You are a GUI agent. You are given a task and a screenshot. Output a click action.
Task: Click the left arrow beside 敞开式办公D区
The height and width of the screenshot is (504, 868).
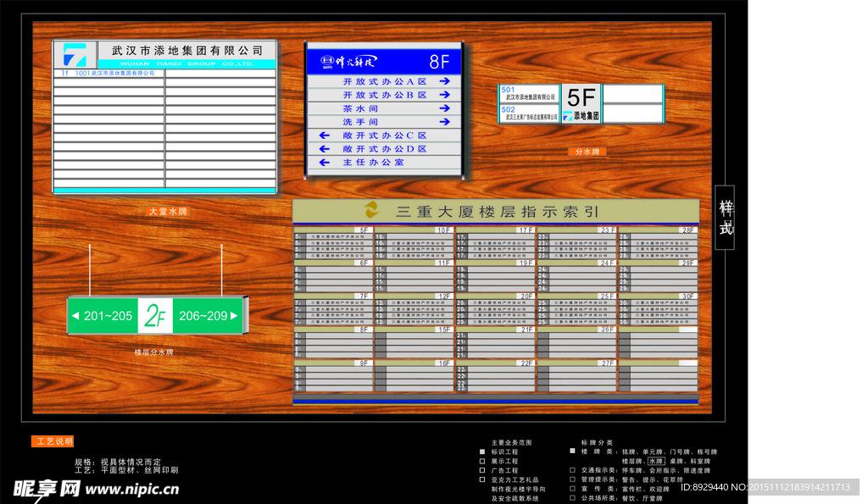click(x=325, y=149)
